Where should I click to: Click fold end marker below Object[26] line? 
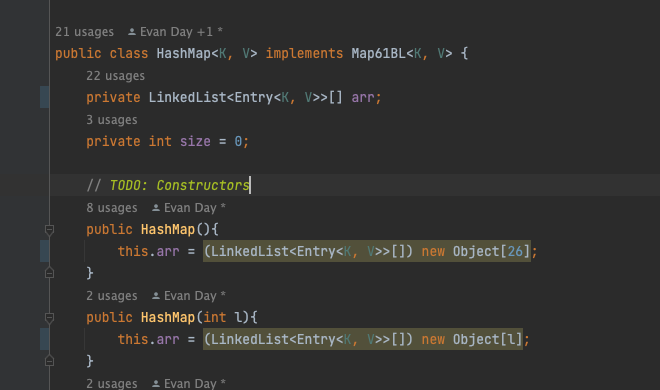tap(49, 273)
